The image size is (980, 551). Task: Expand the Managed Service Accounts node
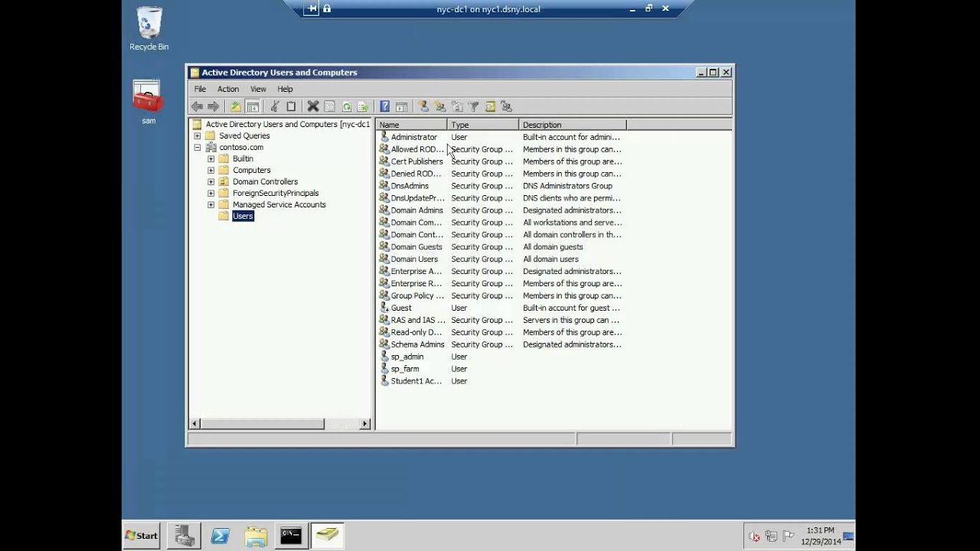pyautogui.click(x=211, y=204)
